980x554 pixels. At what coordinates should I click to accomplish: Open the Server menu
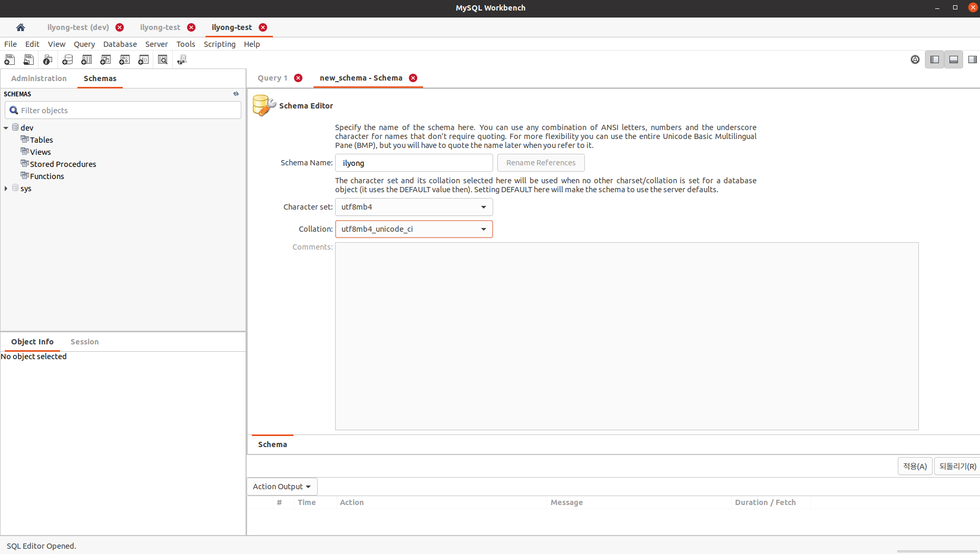tap(156, 44)
